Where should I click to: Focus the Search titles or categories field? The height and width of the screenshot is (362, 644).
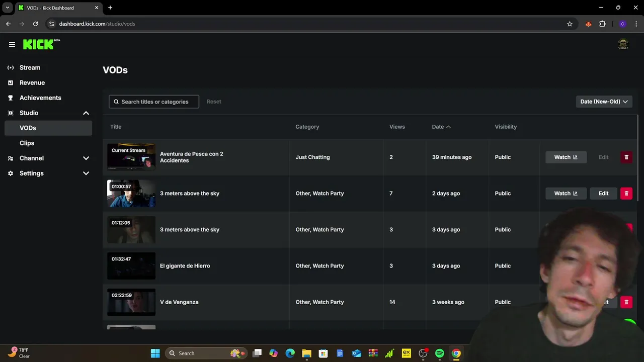pyautogui.click(x=154, y=102)
